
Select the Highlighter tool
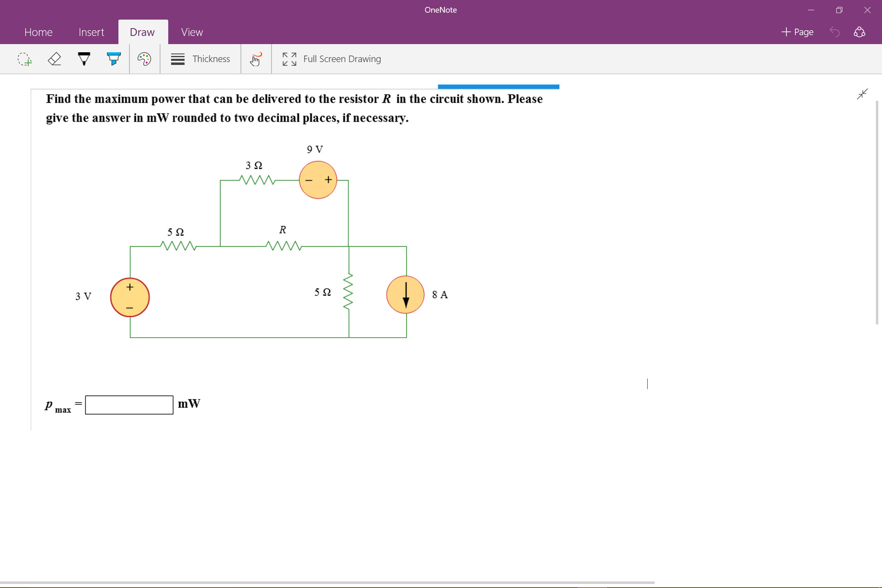point(113,59)
